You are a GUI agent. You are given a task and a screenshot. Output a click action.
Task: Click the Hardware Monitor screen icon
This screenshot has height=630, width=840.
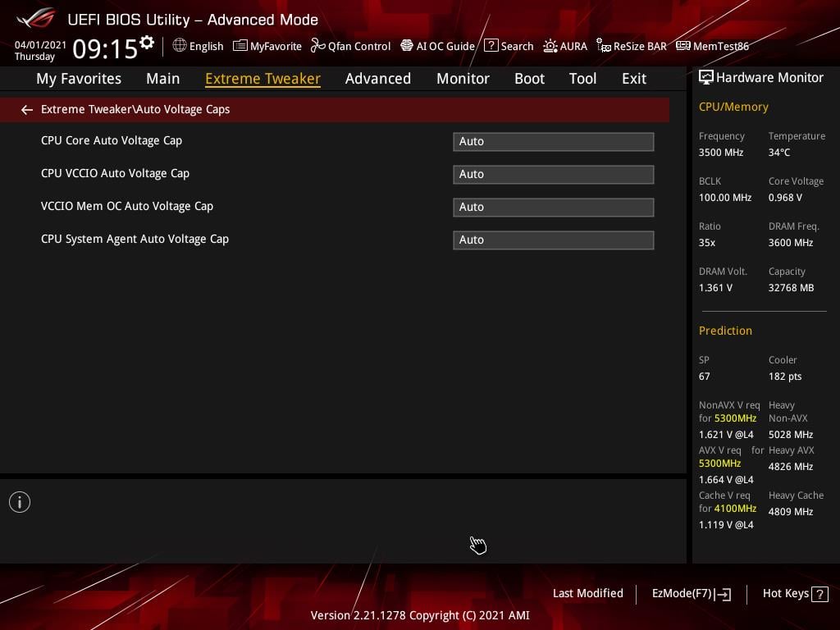click(x=706, y=78)
